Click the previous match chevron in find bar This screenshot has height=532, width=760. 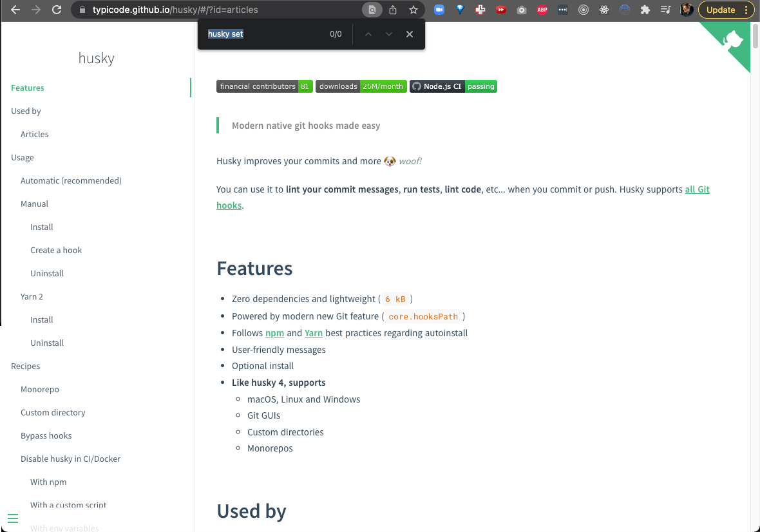point(368,33)
